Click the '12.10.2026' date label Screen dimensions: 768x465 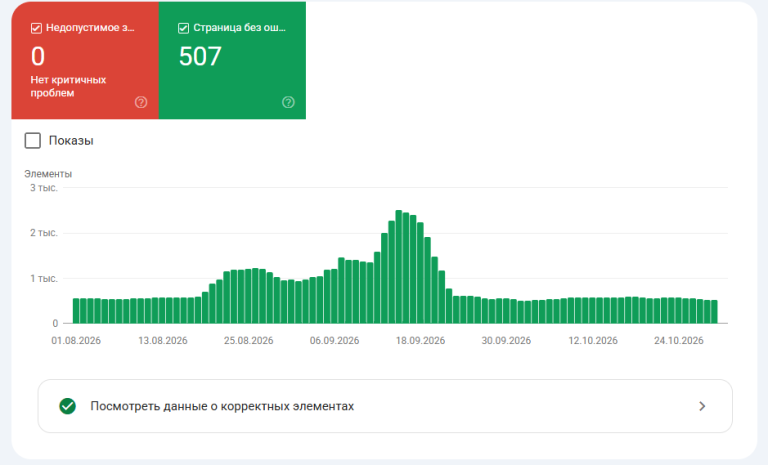[593, 341]
